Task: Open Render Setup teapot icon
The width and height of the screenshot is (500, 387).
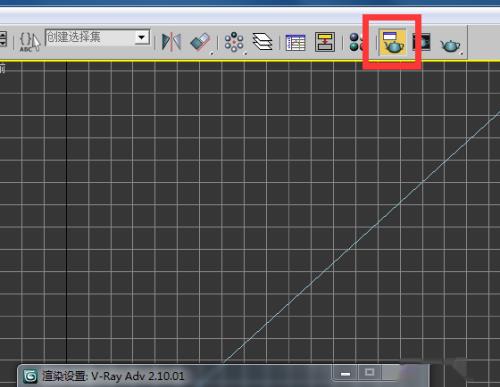Action: 392,42
